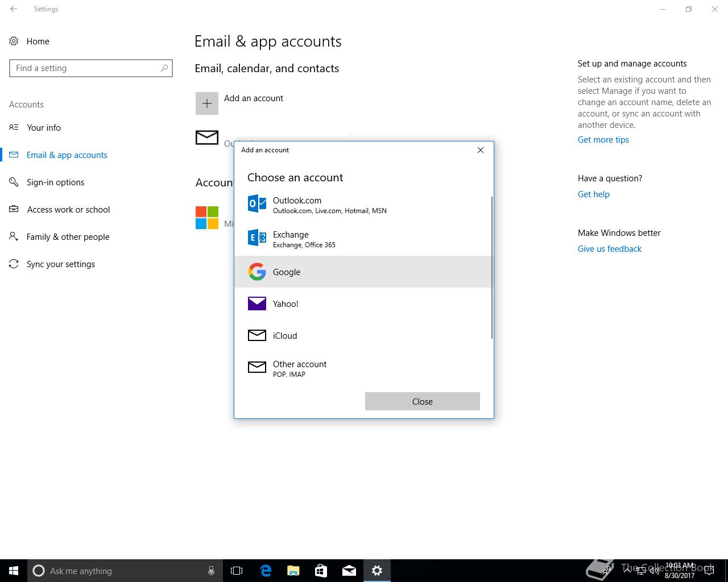Close the Add an account dialog with X

(481, 150)
